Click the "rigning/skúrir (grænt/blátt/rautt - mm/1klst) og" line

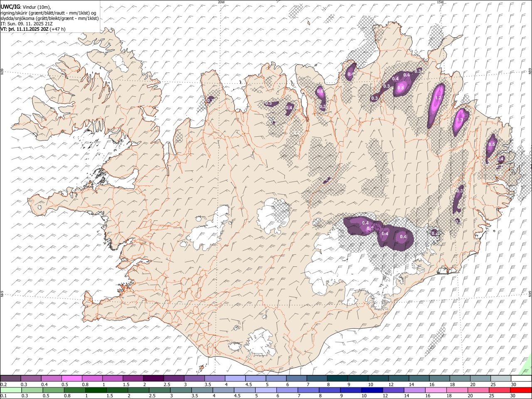(49, 13)
